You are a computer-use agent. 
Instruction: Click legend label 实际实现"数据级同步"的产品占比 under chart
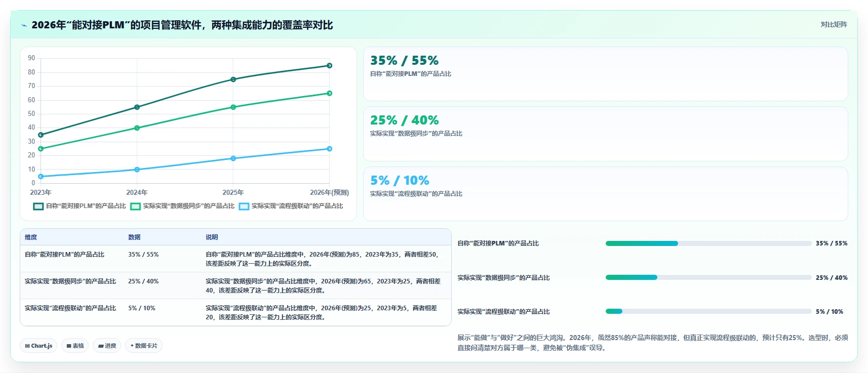[x=188, y=206]
